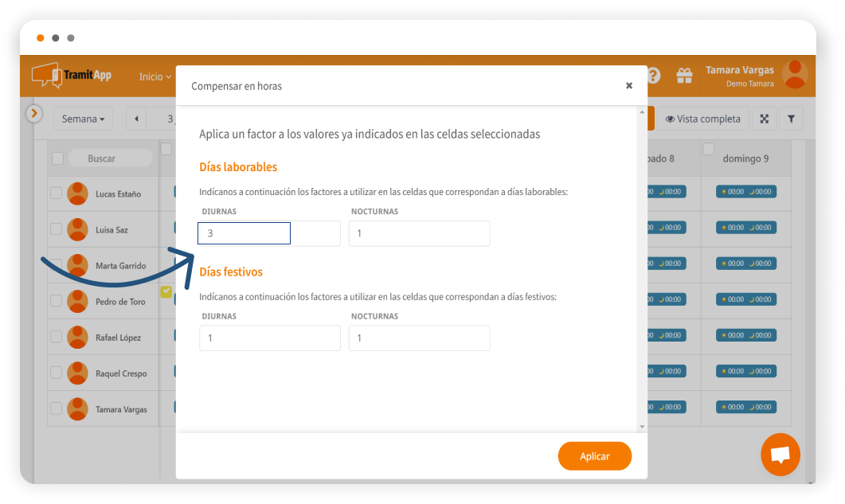
Task: Open the gift box icon in header
Action: pos(684,76)
